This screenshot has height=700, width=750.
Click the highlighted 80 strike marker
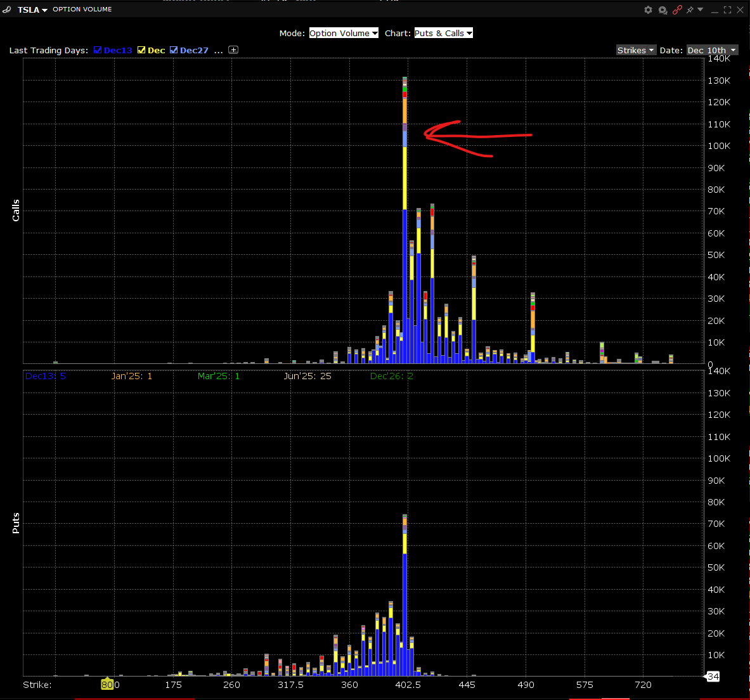pyautogui.click(x=108, y=685)
